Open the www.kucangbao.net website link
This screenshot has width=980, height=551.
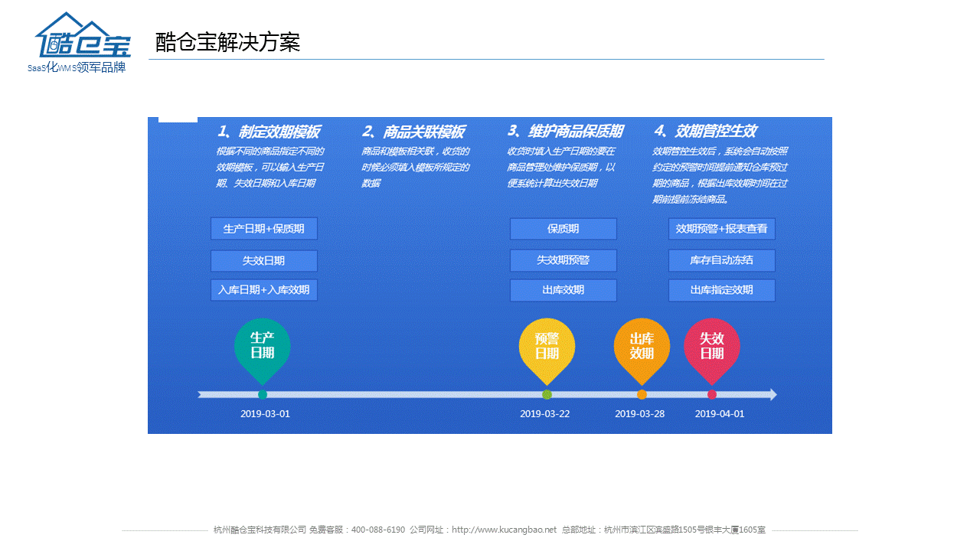coord(504,530)
